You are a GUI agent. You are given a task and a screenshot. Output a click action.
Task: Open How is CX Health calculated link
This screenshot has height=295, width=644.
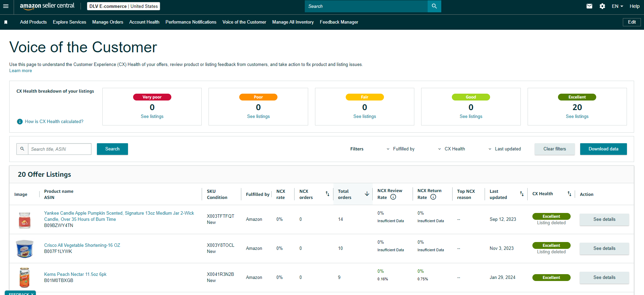point(54,122)
